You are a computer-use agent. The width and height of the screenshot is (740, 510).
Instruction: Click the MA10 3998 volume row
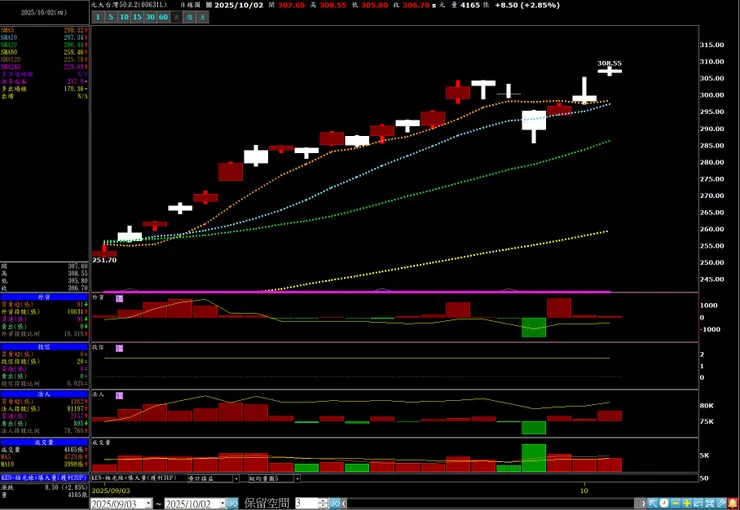[44, 465]
